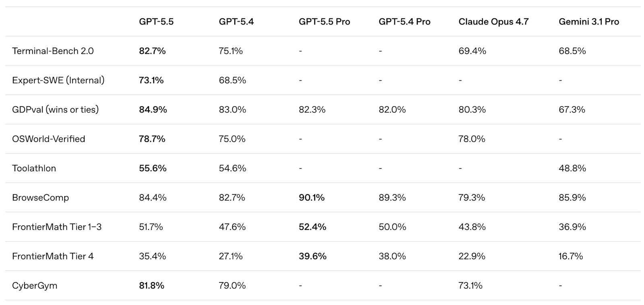
Task: Click the Expert-SWE (Internal) row label
Action: pyautogui.click(x=58, y=80)
